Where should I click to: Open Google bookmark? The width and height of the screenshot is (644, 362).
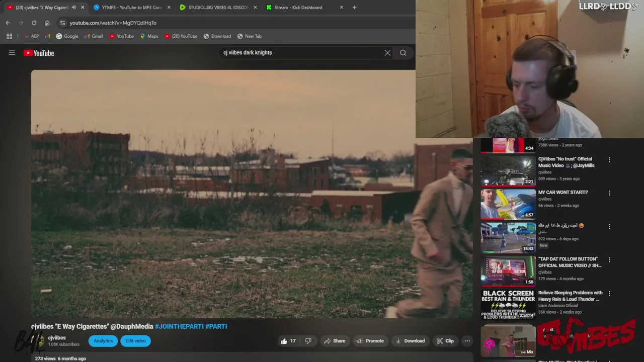click(67, 36)
